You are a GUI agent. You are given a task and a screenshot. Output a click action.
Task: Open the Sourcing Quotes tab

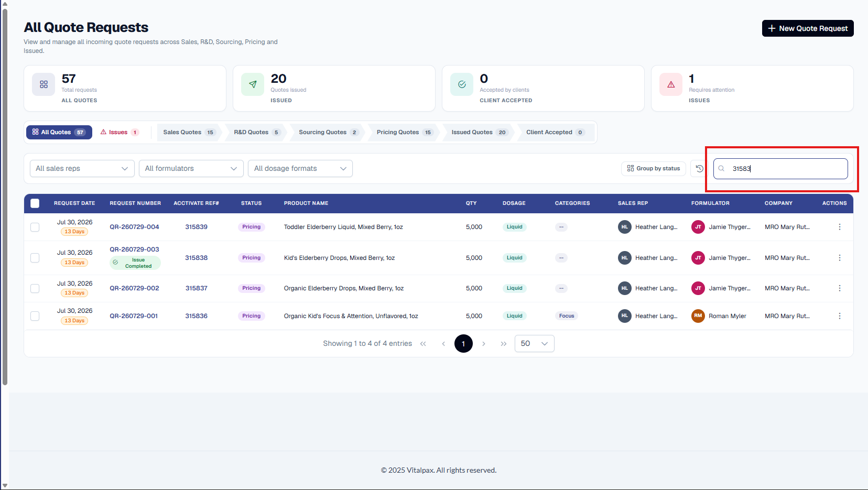click(x=329, y=133)
